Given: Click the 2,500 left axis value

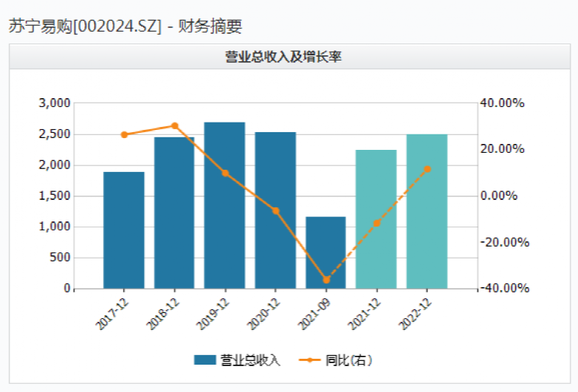Looking at the screenshot, I should [x=55, y=134].
